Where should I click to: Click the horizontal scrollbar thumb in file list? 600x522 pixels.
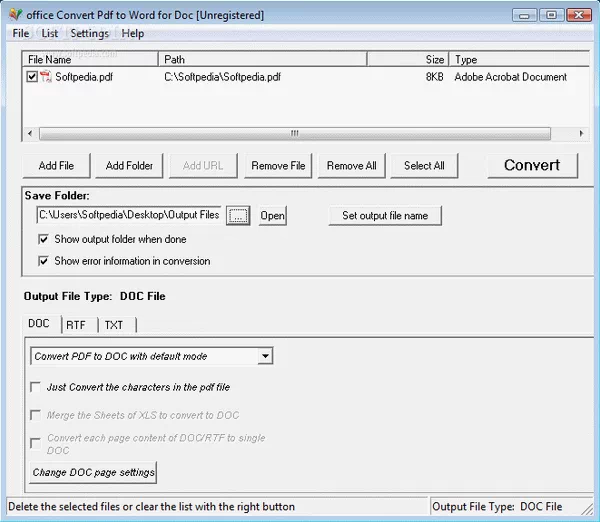[x=295, y=134]
